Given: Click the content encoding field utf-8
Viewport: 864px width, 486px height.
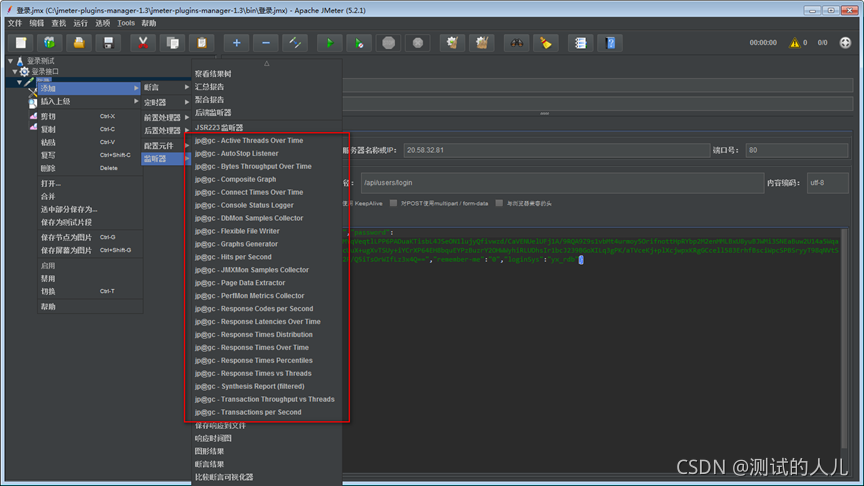Looking at the screenshot, I should point(827,183).
